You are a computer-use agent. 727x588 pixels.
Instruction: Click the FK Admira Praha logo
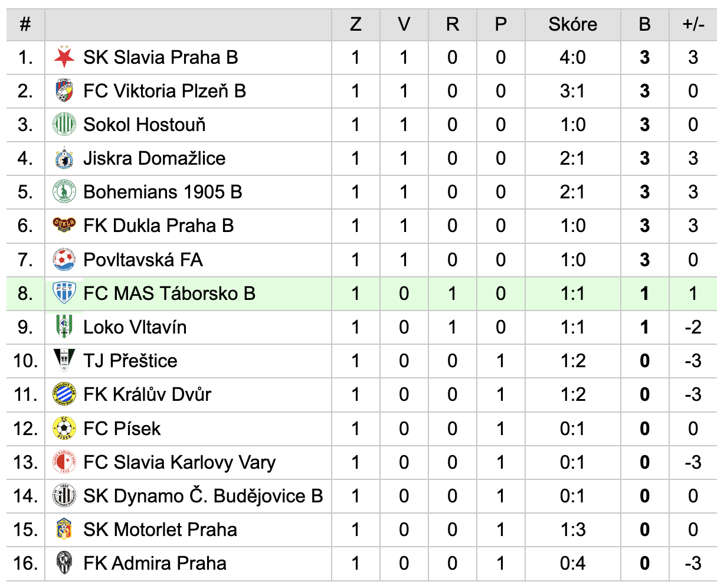pyautogui.click(x=64, y=563)
